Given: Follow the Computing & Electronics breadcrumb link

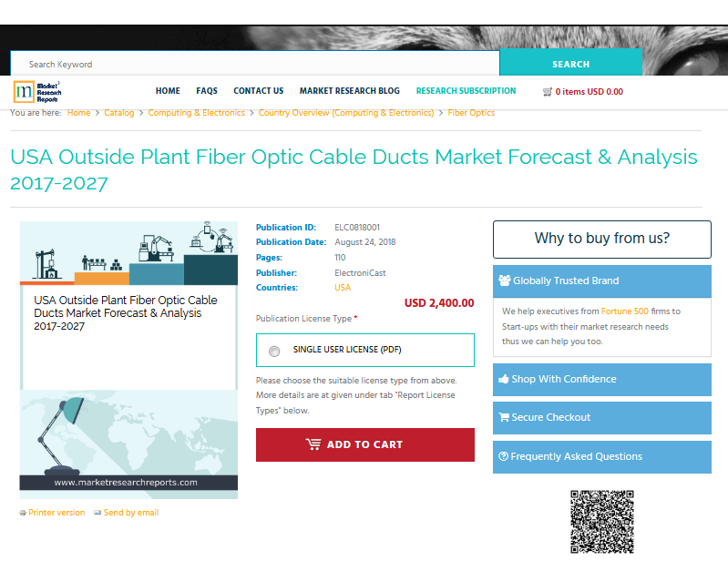Looking at the screenshot, I should point(196,113).
